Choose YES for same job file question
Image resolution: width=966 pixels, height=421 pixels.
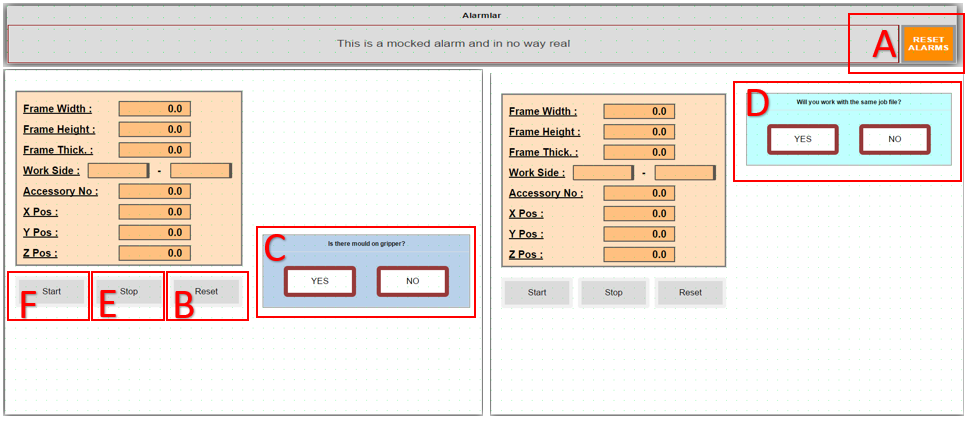[802, 139]
